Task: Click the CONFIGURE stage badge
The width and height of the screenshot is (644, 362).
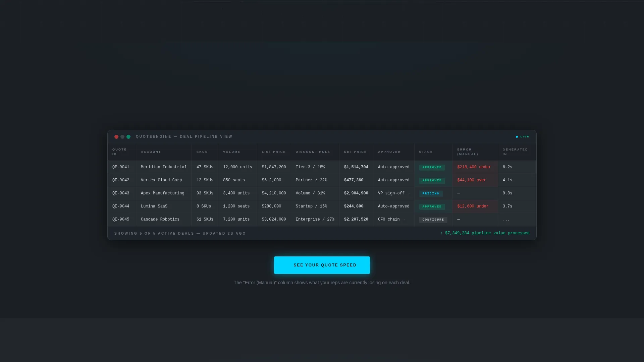Action: 433,220
